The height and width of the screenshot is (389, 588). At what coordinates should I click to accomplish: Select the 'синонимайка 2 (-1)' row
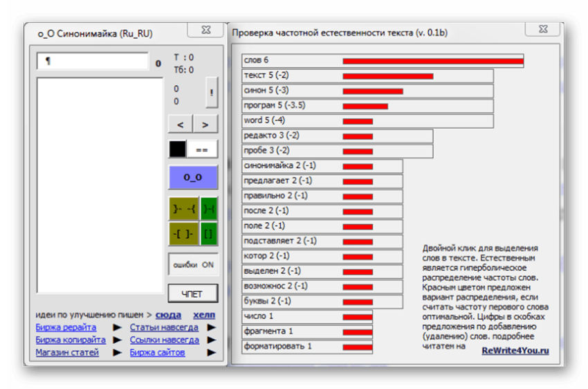pos(322,166)
